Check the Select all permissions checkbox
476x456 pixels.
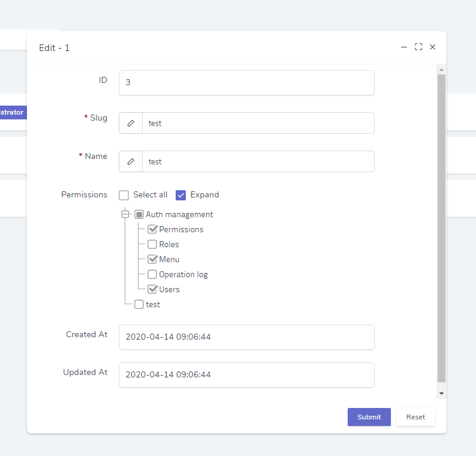(x=124, y=195)
